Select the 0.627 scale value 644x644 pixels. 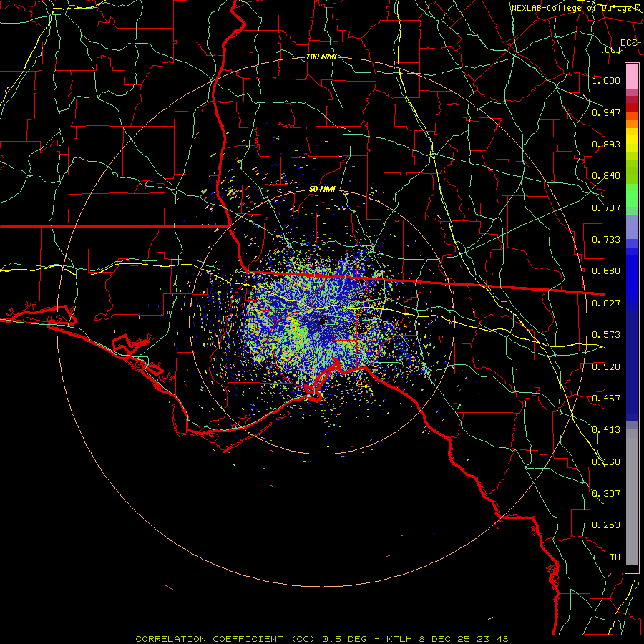coord(606,303)
